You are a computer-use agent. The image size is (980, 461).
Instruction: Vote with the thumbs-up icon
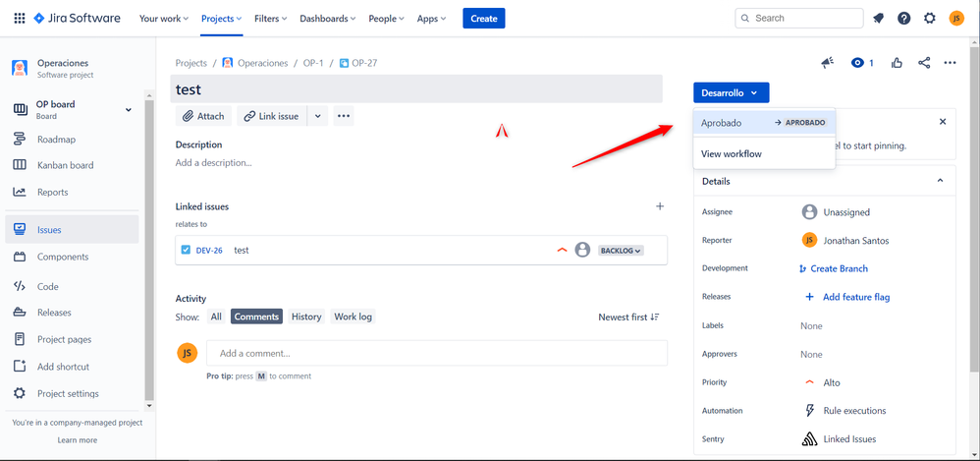(897, 63)
